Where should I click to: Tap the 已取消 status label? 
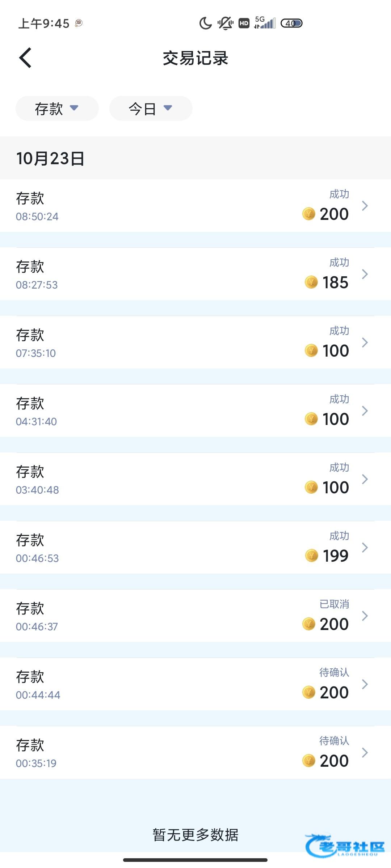point(334,604)
